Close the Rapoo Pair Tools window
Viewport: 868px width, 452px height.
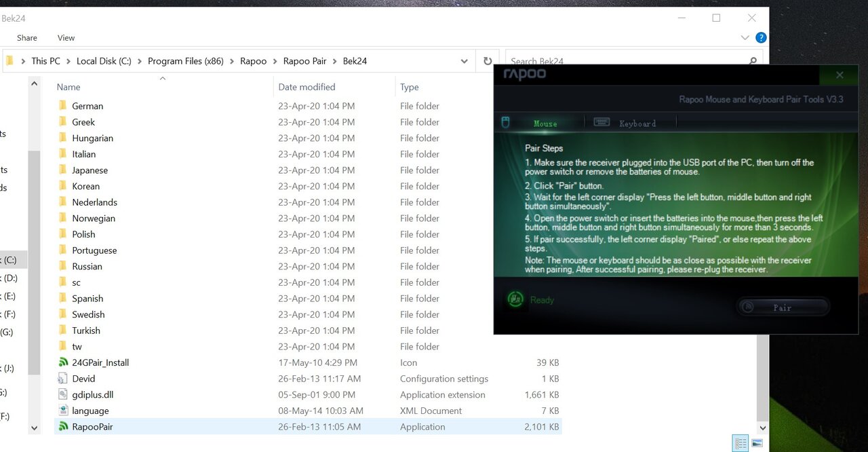tap(840, 75)
